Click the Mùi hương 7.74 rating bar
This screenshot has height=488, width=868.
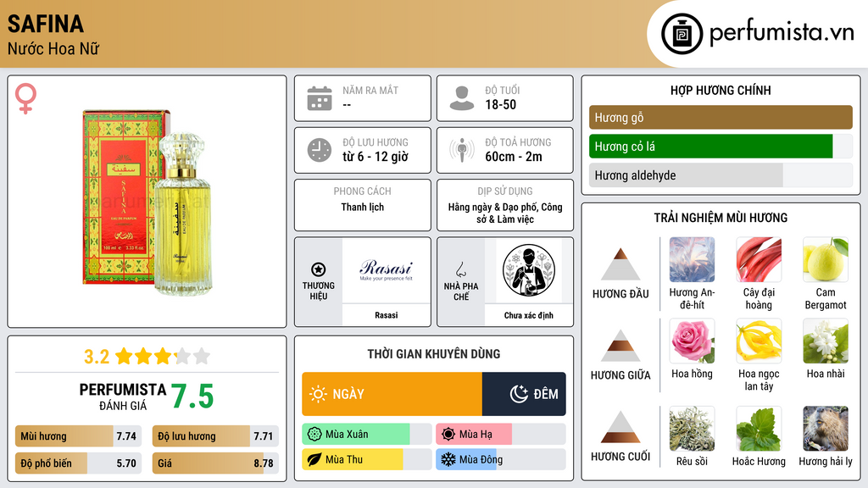(78, 436)
